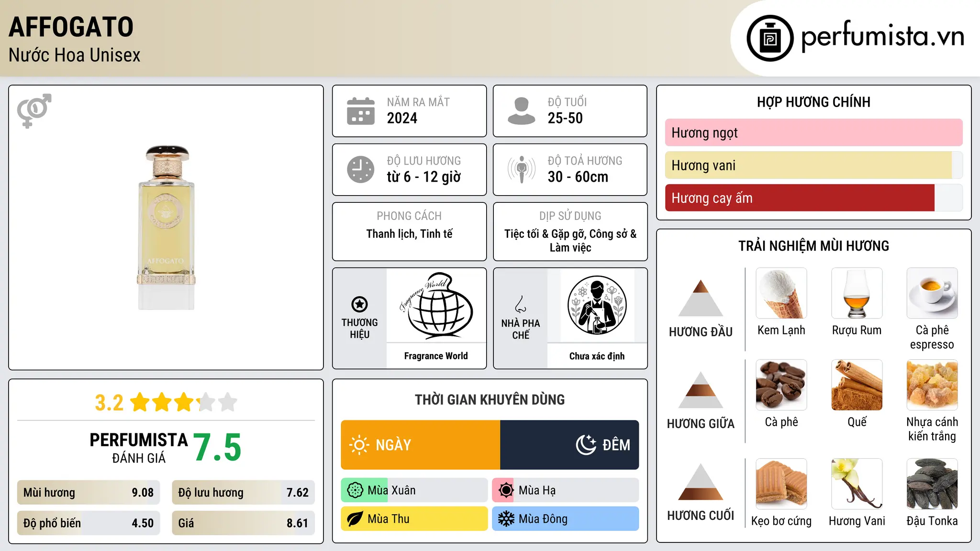Open the Rượu Rum glass note image
This screenshot has height=551, width=980.
857,293
